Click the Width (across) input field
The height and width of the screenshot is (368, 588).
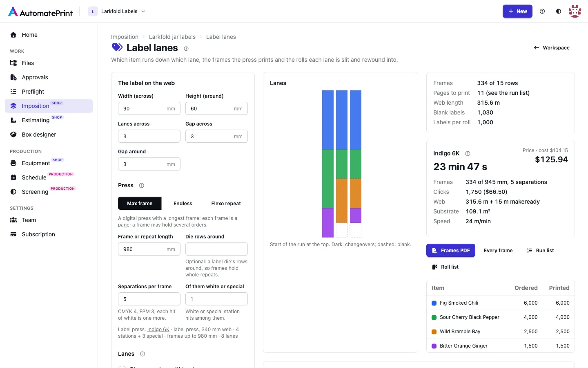click(149, 108)
